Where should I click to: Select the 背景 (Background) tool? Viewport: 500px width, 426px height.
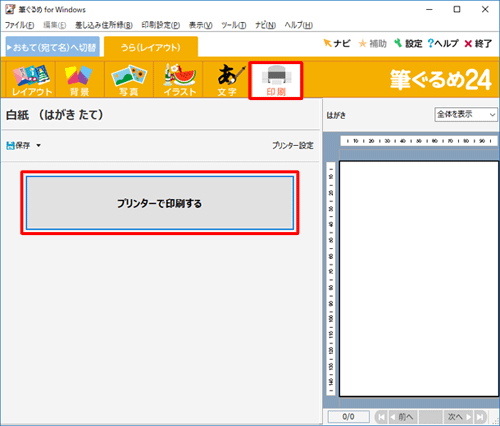point(79,80)
